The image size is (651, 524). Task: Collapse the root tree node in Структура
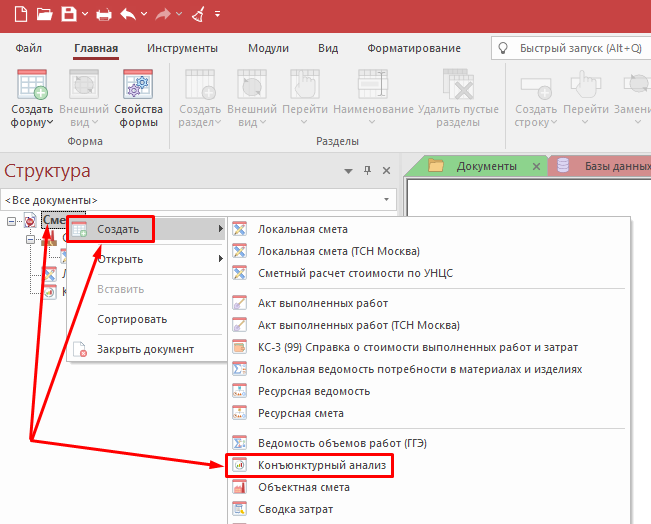point(12,221)
